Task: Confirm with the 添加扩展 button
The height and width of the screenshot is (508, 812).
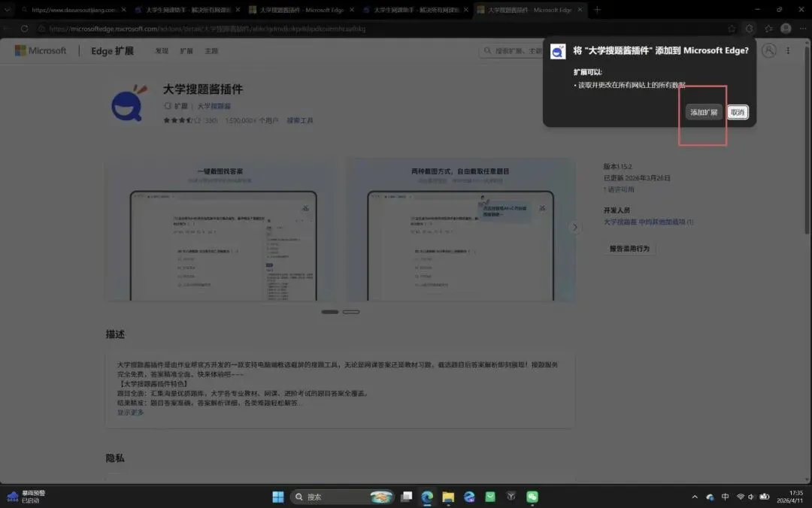Action: [x=703, y=113]
